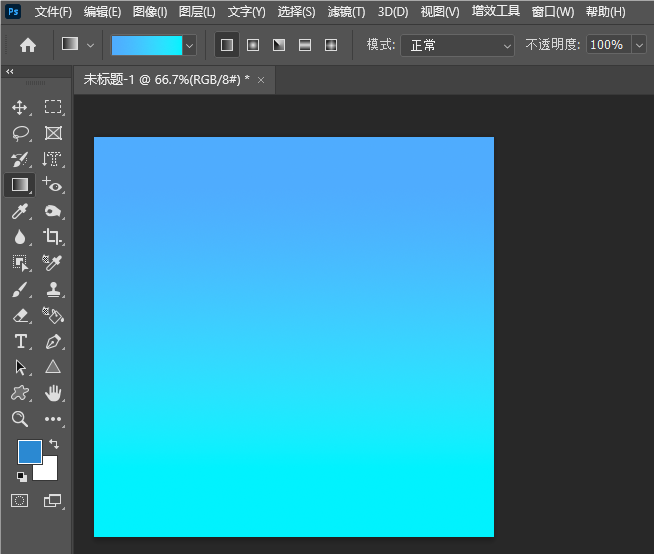Toggle Quick Mask mode
Screen dimensions: 654x554
[20, 500]
